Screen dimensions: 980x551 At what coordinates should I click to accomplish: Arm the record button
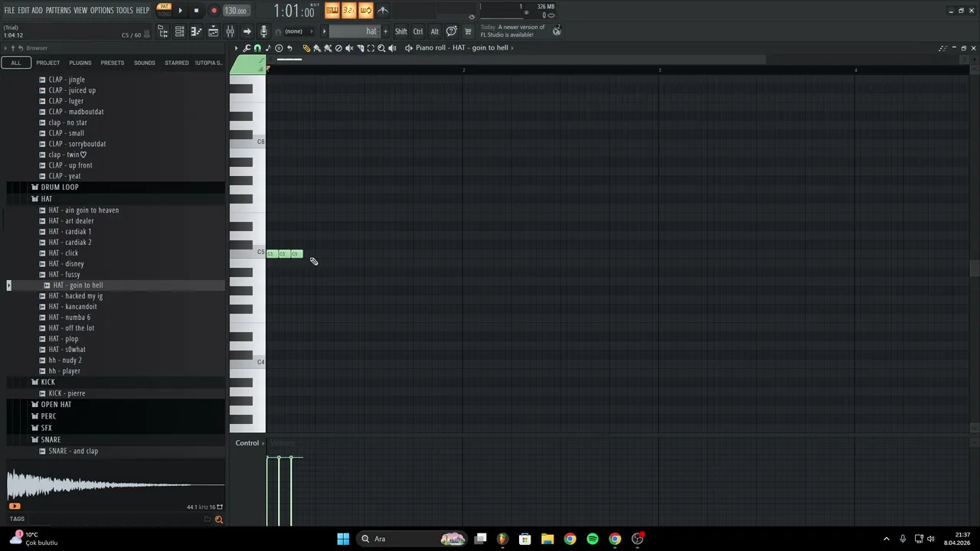coord(214,11)
